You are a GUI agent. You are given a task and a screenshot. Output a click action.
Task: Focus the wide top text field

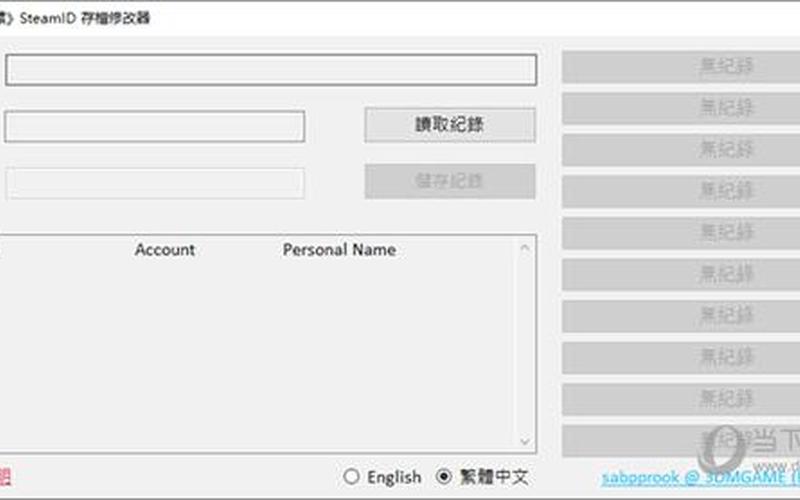(271, 70)
